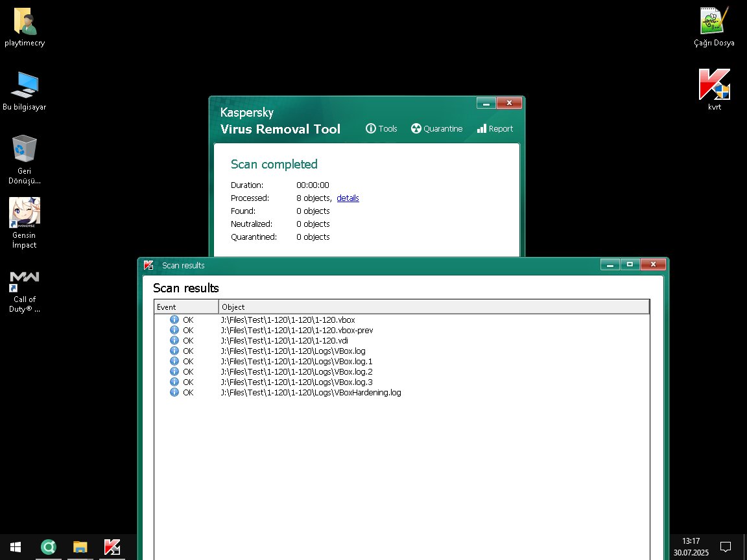This screenshot has width=747, height=560.
Task: Select the kvrt desktop icon
Action: (714, 86)
